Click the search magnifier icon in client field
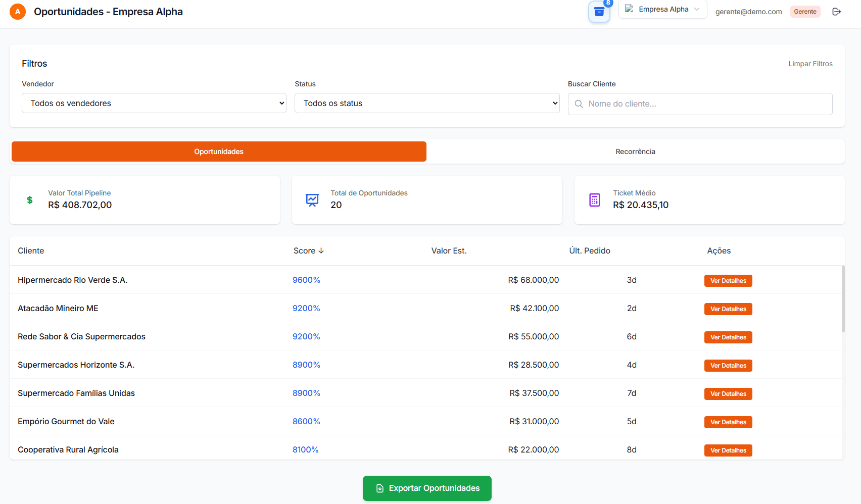861x504 pixels. (x=579, y=104)
